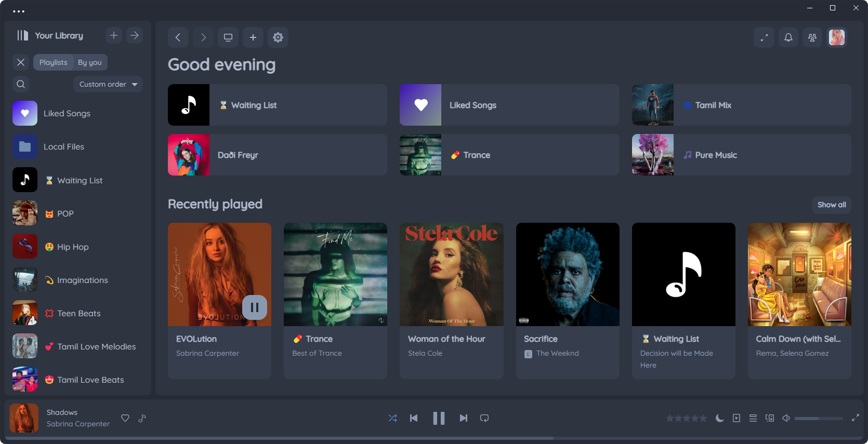
Task: Open settings gear in top toolbar
Action: point(278,37)
